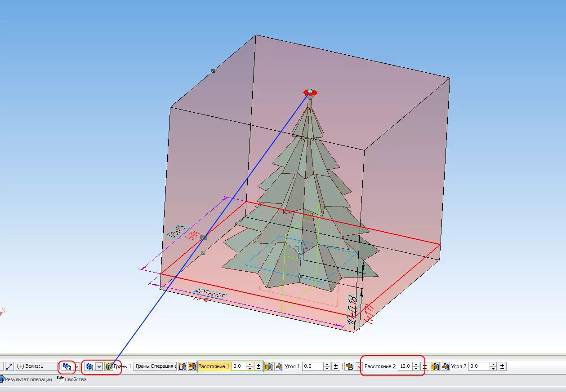Click the 10+0.18 dimension label in the viewport
This screenshot has height=392, width=566.
(353, 310)
